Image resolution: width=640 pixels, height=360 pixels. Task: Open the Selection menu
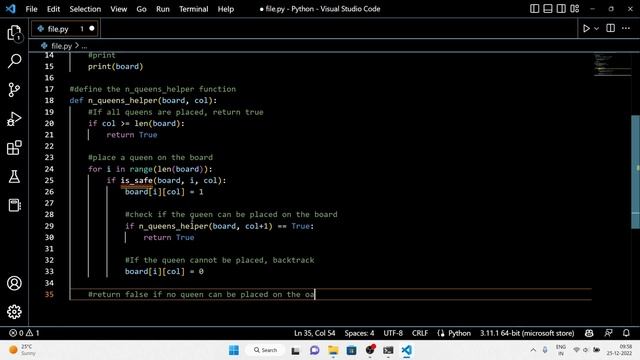pos(85,9)
